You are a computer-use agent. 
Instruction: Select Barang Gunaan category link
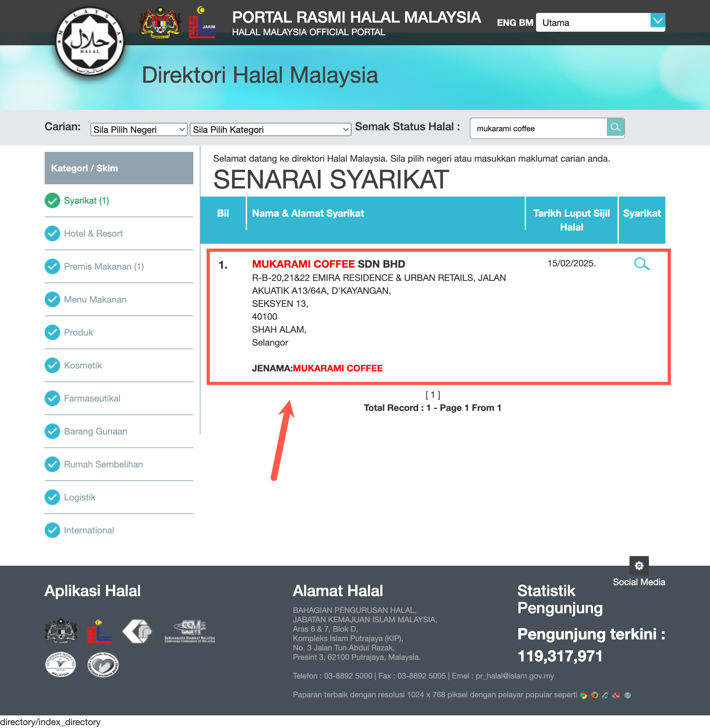pos(95,431)
